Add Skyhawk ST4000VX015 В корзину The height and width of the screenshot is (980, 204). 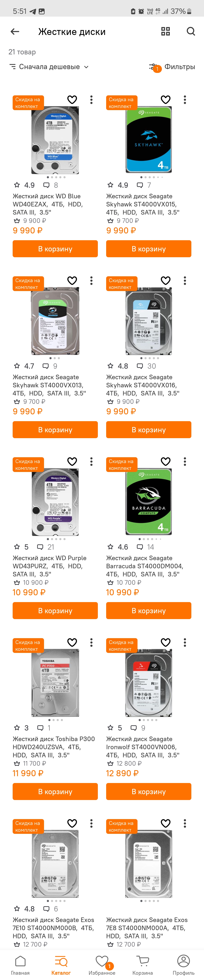tap(148, 249)
